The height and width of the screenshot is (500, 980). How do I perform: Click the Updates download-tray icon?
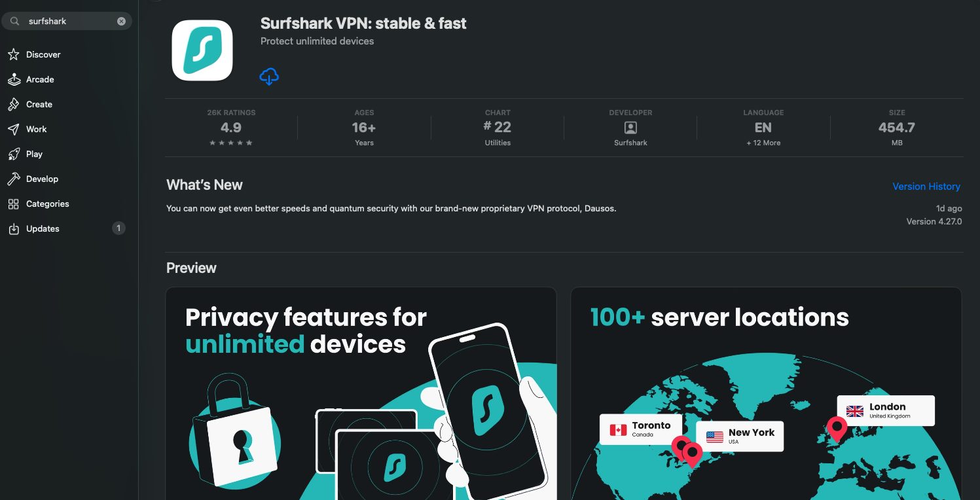(x=14, y=229)
